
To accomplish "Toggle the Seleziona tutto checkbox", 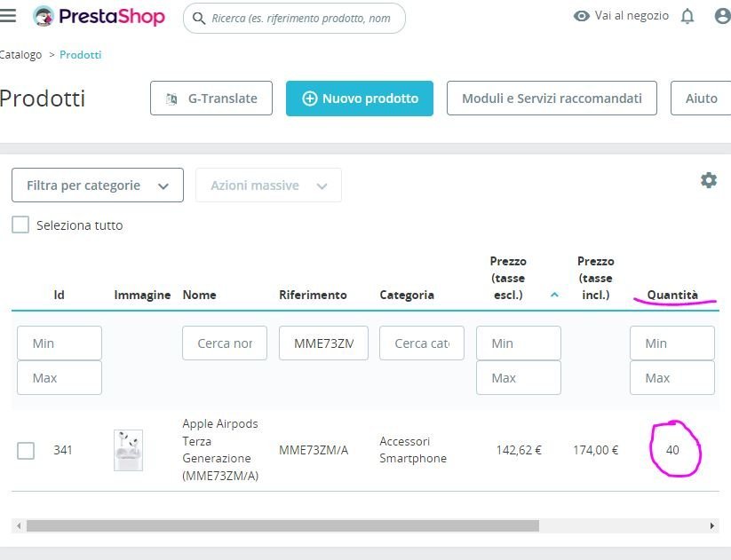I will click(x=20, y=225).
